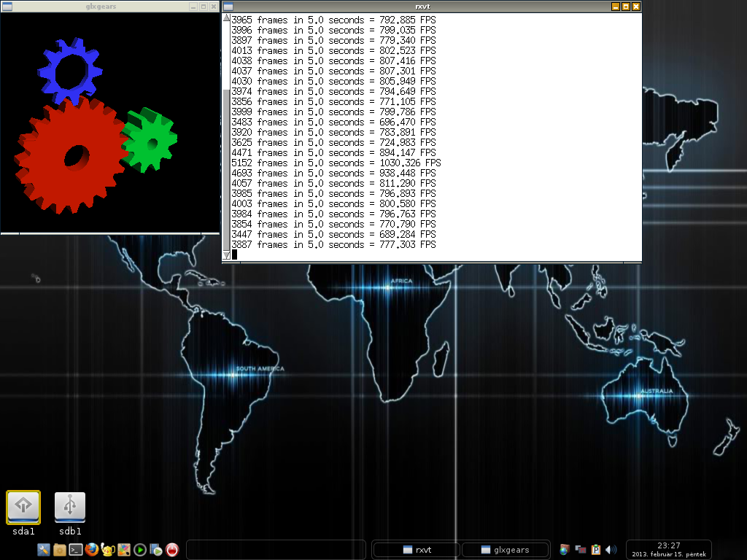
Task: Click the line reading 1030.326 FPS
Action: coord(336,163)
